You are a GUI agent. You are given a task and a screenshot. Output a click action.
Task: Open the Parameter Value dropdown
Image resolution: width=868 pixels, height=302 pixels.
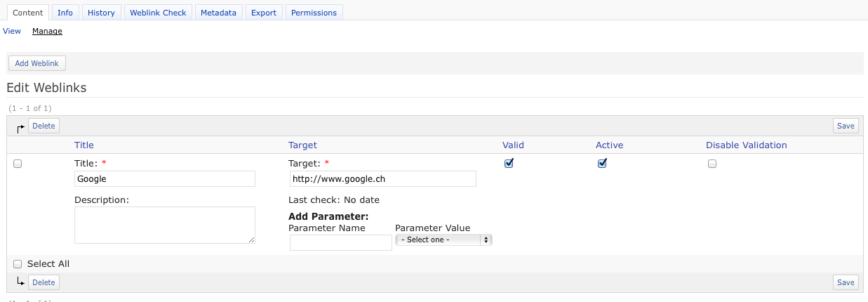tap(443, 239)
